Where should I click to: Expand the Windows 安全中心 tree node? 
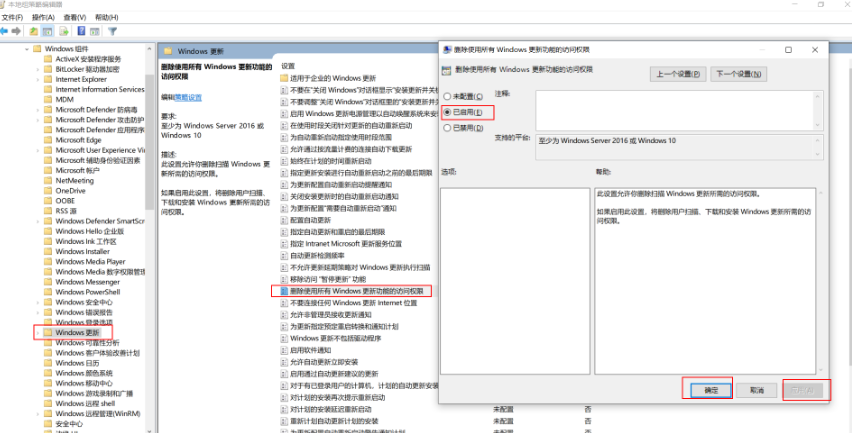(x=37, y=302)
